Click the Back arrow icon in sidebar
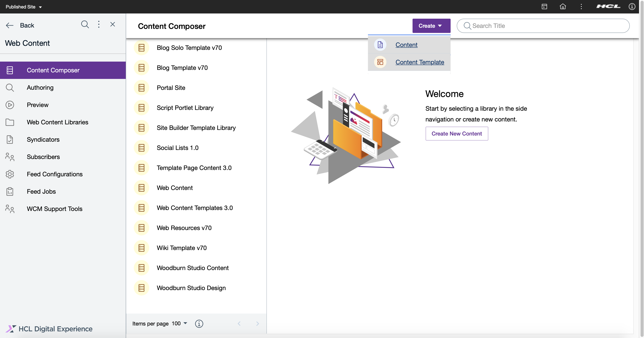This screenshot has height=338, width=644. coord(9,25)
